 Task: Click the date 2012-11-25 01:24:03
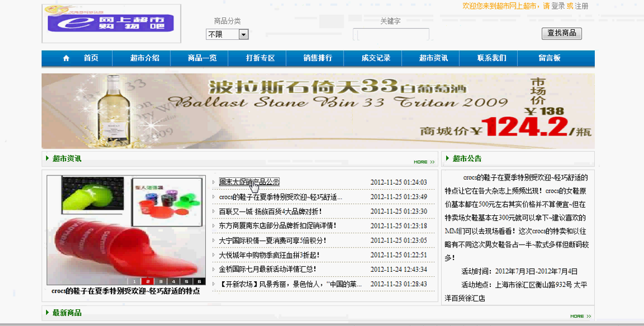point(398,182)
